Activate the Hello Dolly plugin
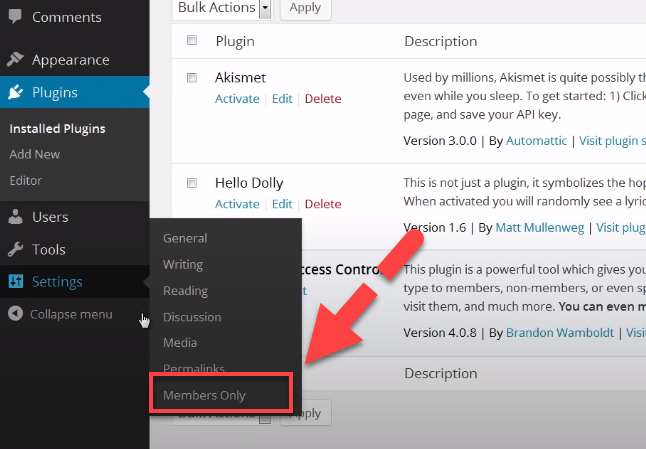The image size is (646, 449). pos(237,204)
